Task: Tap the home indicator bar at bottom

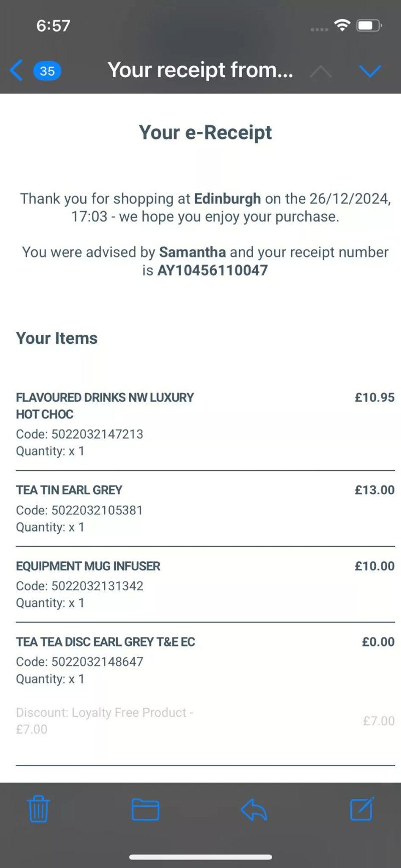Action: (200, 857)
